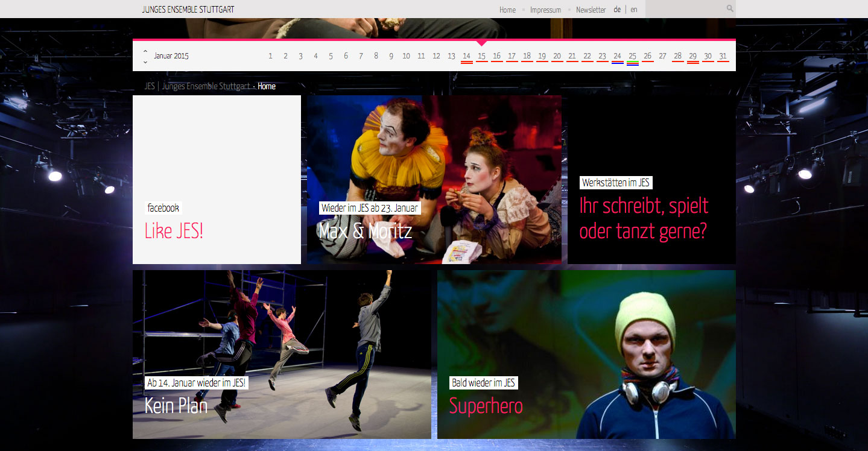Select calendar day 26
868x451 pixels.
pyautogui.click(x=647, y=57)
